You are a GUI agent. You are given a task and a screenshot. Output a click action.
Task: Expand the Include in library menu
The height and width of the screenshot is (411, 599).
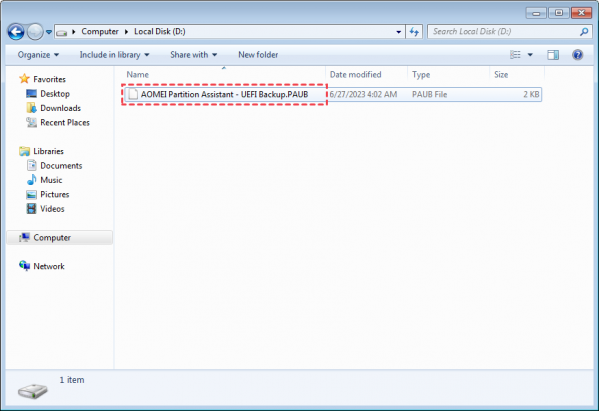[x=114, y=55]
